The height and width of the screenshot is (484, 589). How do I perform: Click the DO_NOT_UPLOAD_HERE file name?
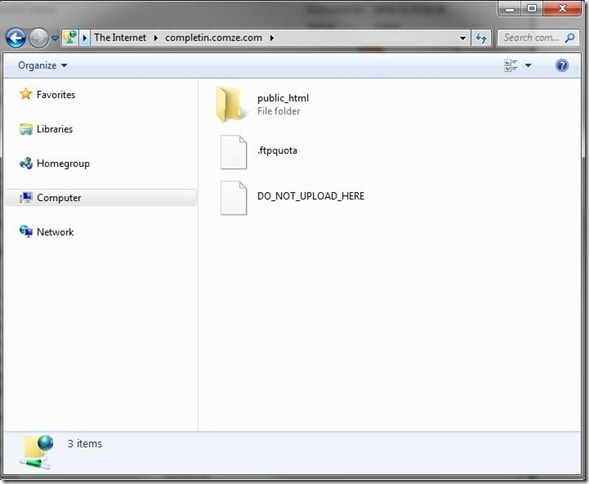tap(311, 196)
